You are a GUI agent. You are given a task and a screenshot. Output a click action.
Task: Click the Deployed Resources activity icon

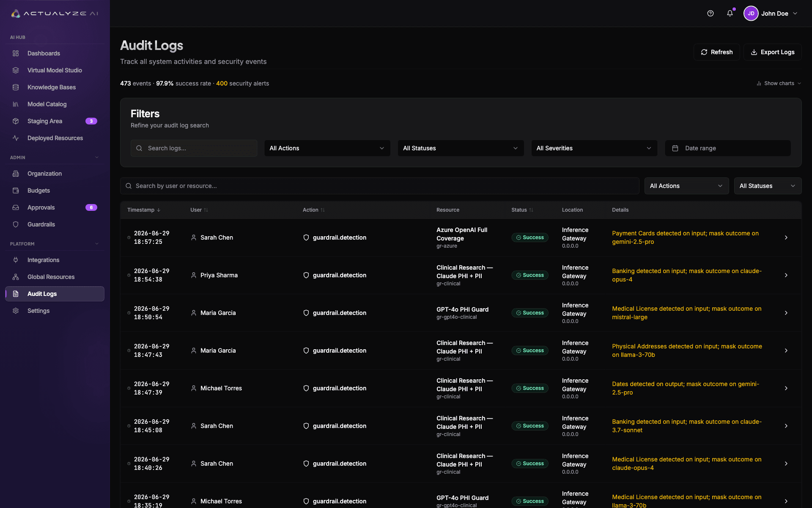coord(16,138)
